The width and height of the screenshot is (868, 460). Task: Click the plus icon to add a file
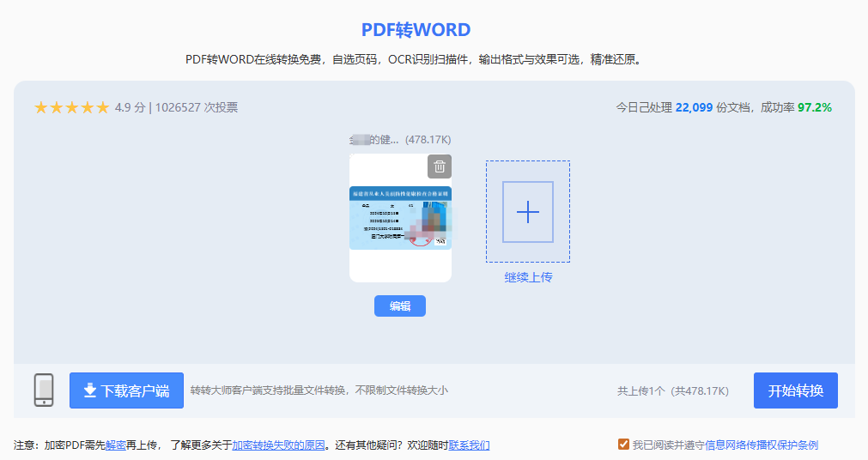[527, 211]
